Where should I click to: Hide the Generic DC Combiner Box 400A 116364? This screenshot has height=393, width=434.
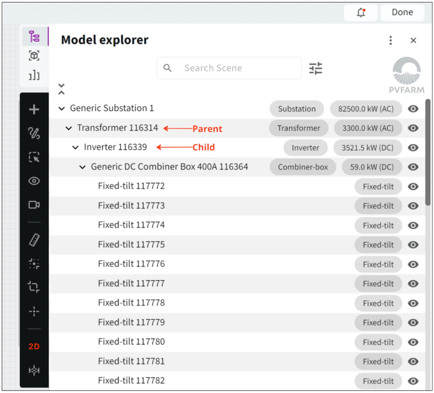413,167
